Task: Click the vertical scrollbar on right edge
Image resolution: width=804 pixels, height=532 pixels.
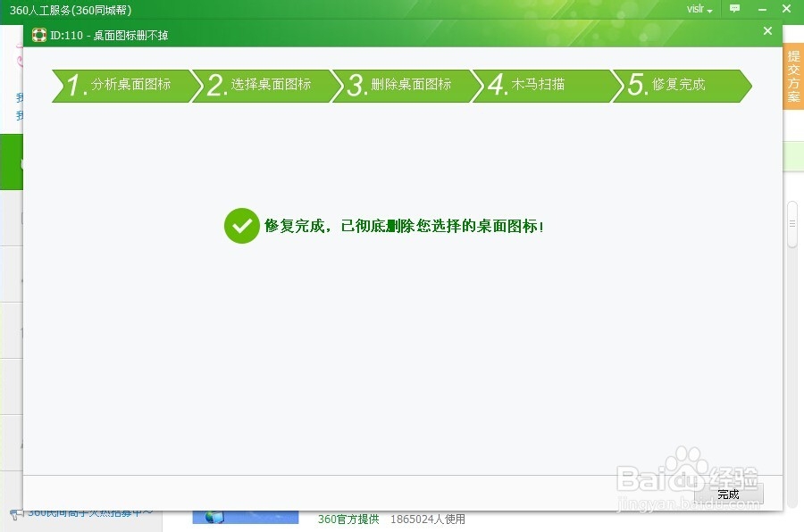Action: click(791, 224)
